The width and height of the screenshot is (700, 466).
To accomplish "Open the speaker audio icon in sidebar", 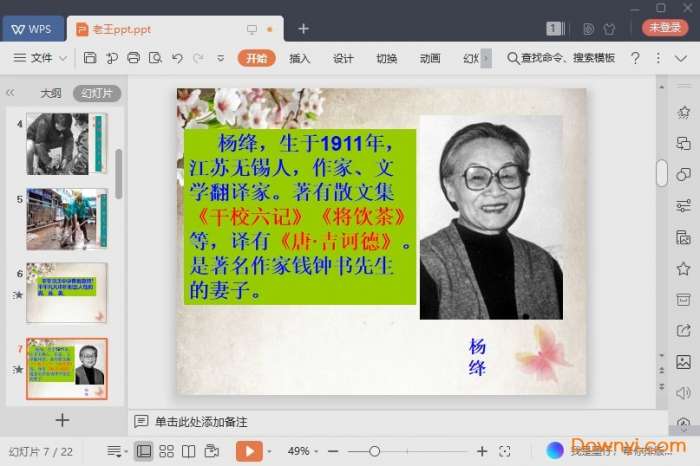I will [683, 393].
